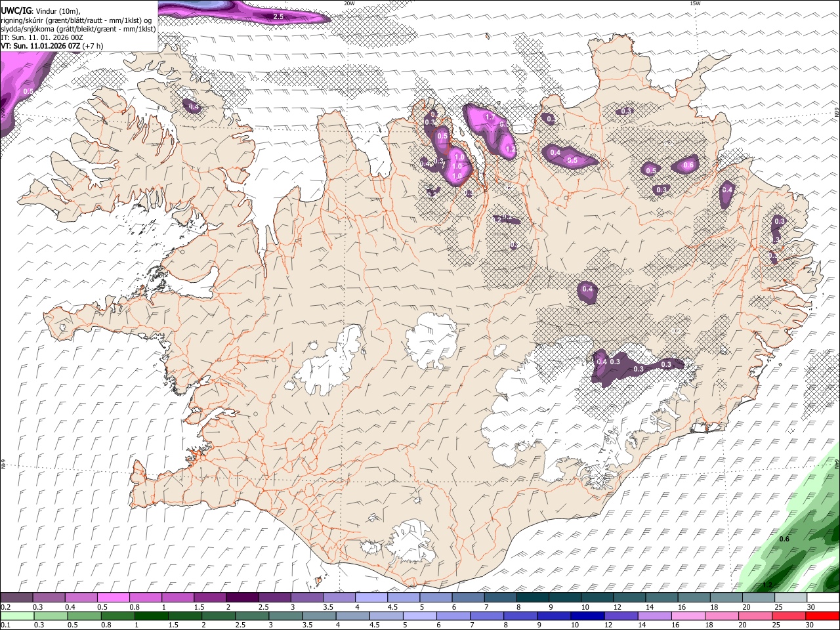Screen dimensions: 840x630
Task: Click the palest green rain swatch above 0.1
Action: (x=16, y=616)
